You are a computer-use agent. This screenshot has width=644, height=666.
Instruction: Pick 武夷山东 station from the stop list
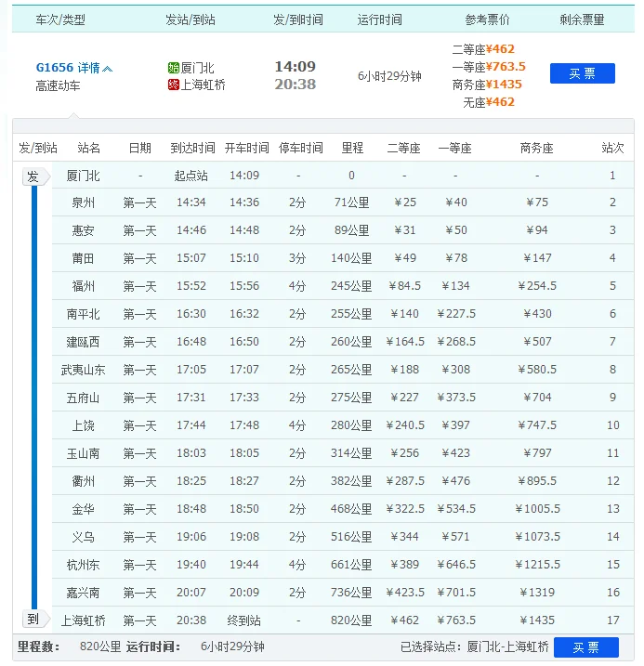[x=84, y=370]
